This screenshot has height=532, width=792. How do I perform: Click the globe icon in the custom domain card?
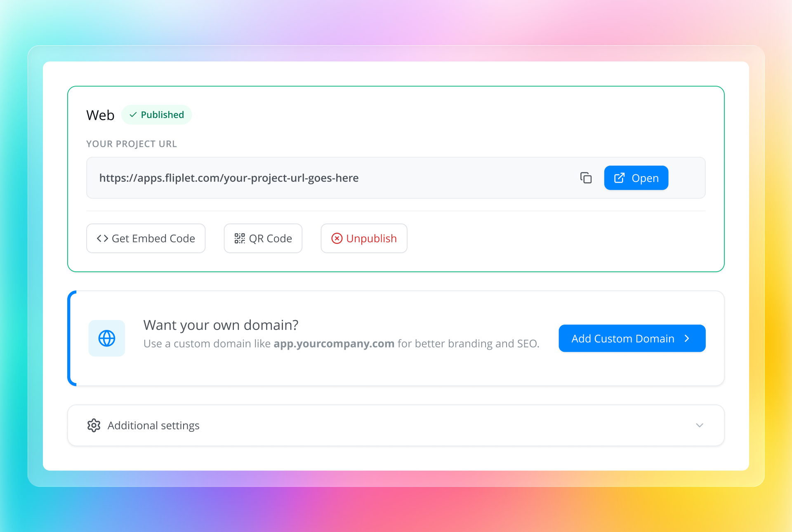[107, 338]
